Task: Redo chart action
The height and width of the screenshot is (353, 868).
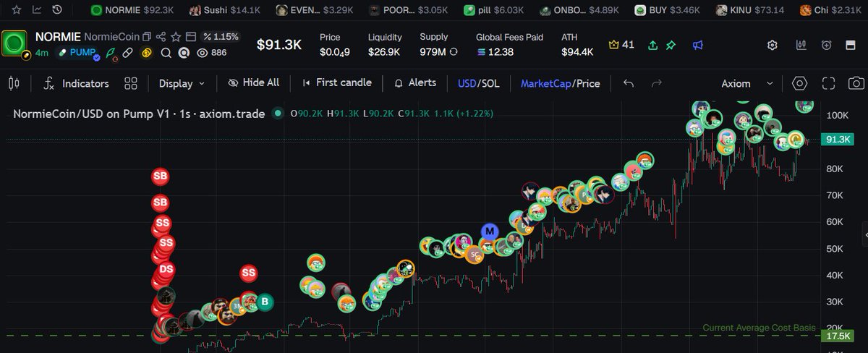Action: click(x=657, y=83)
